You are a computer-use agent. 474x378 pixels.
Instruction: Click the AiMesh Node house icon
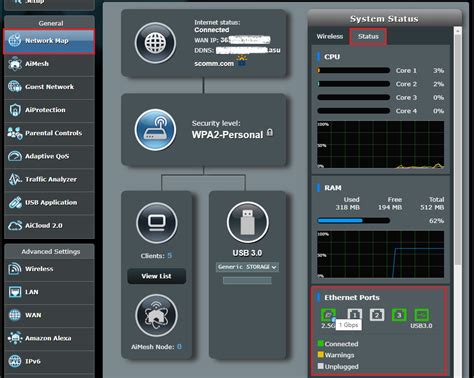click(x=156, y=315)
